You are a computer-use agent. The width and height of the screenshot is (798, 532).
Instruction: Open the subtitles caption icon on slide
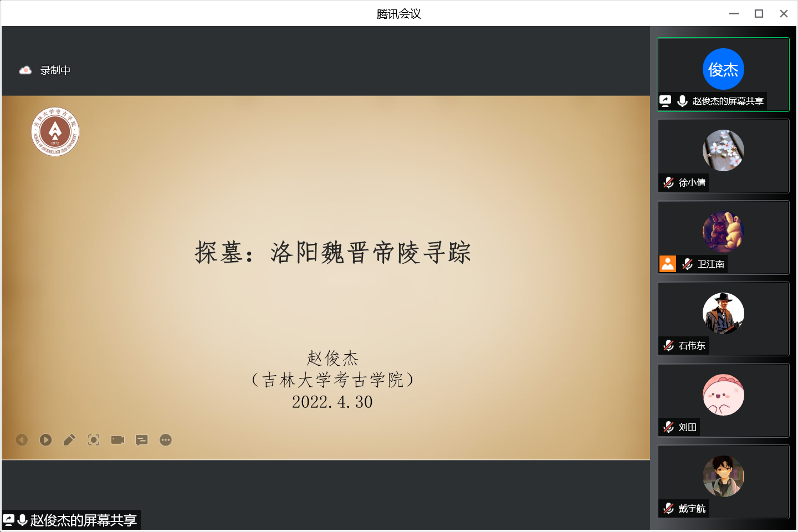point(142,440)
